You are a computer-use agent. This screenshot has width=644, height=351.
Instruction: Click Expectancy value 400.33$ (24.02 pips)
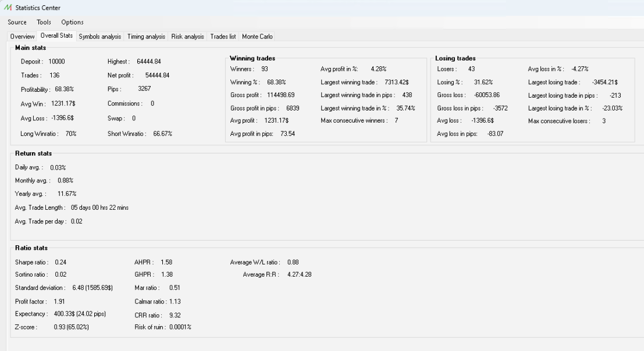[x=80, y=314]
